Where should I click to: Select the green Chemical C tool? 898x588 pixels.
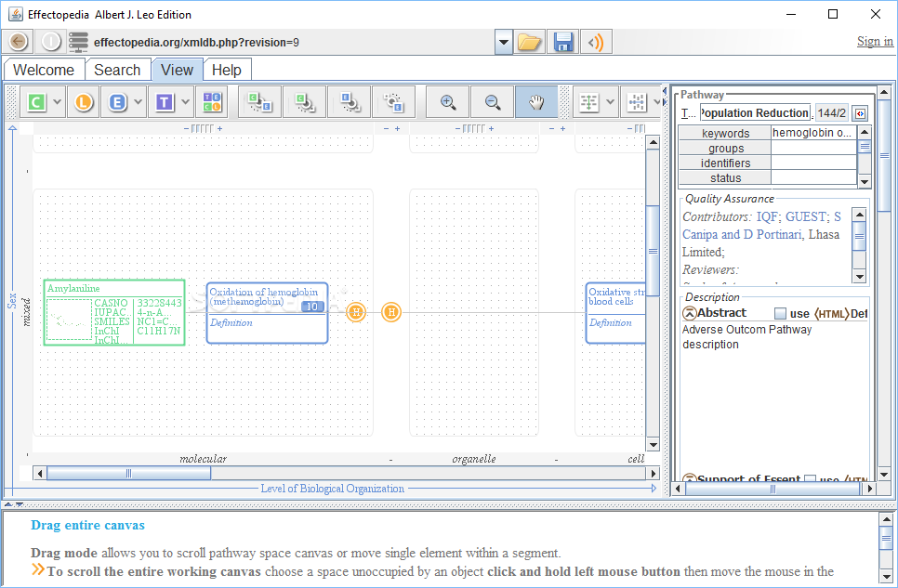[36, 102]
